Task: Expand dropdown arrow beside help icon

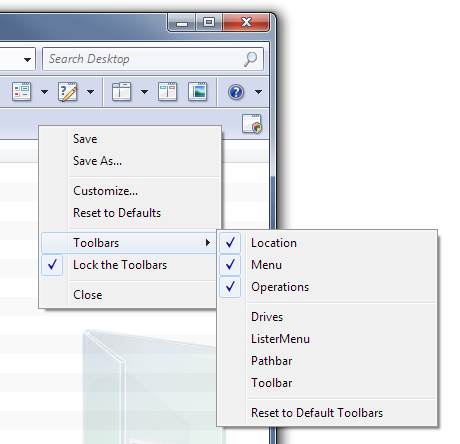Action: tap(258, 92)
